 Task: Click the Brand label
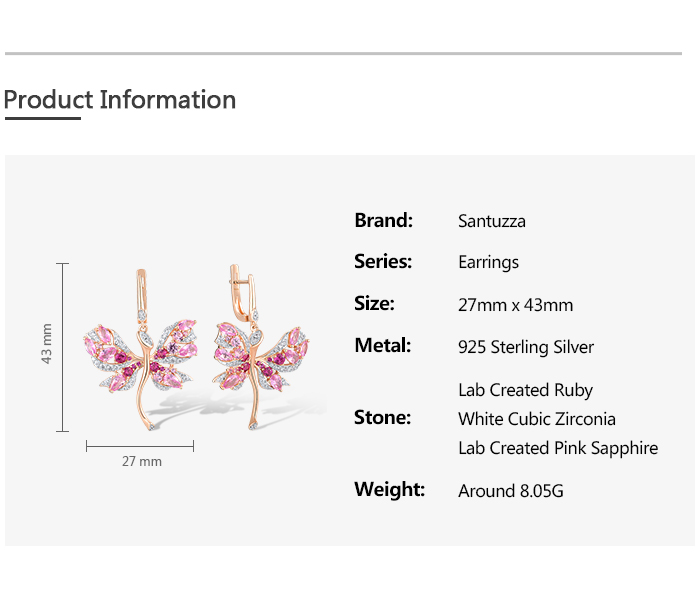tap(383, 220)
